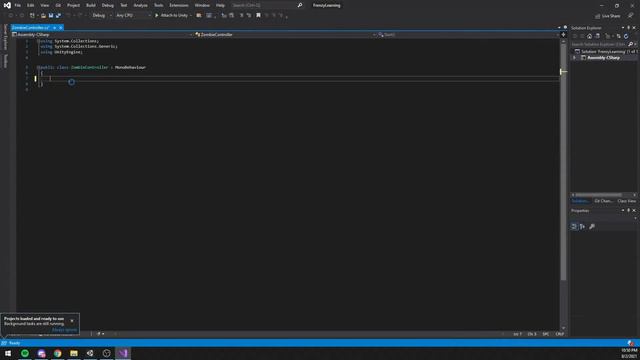Open Spotify from the taskbar
Image resolution: width=640 pixels, height=360 pixels.
click(25, 353)
